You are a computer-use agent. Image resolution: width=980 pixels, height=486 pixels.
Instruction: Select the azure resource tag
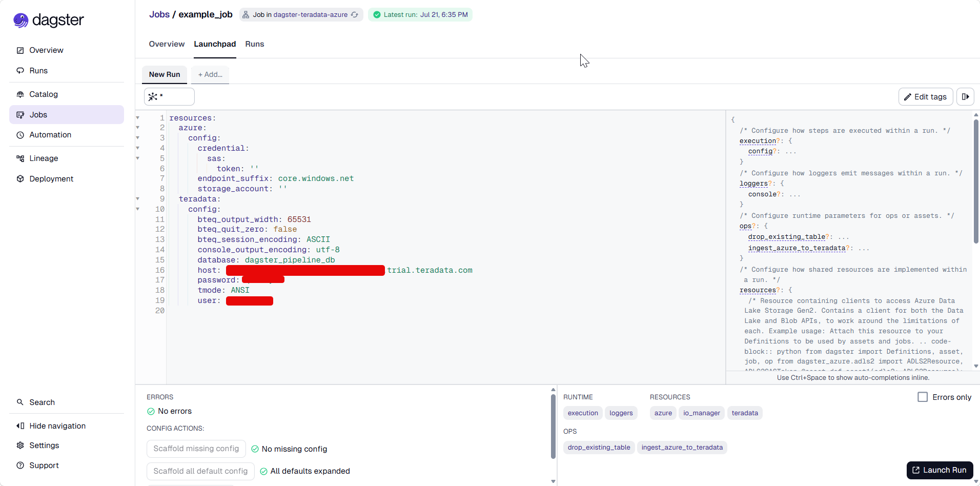[x=663, y=413]
